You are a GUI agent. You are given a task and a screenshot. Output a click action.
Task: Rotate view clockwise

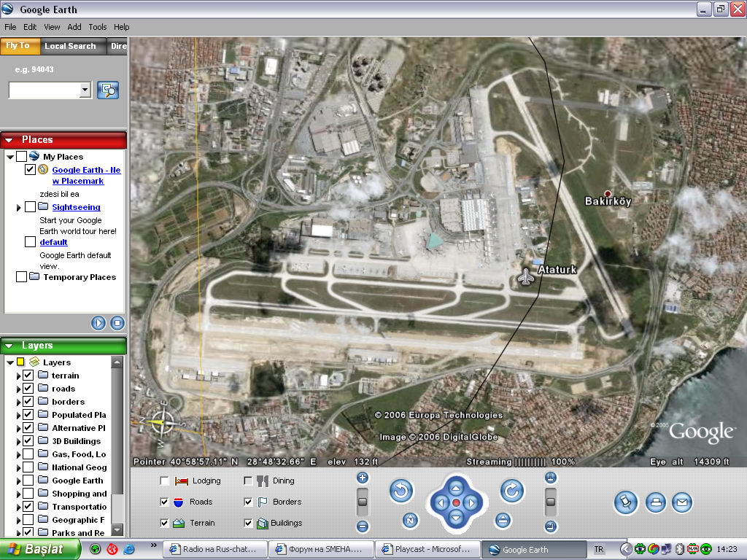(511, 491)
